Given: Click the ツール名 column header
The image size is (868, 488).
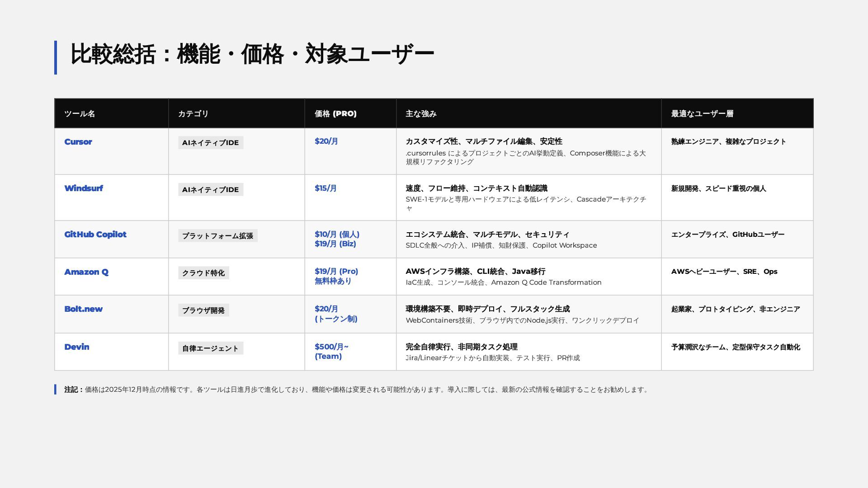Looking at the screenshot, I should (80, 114).
